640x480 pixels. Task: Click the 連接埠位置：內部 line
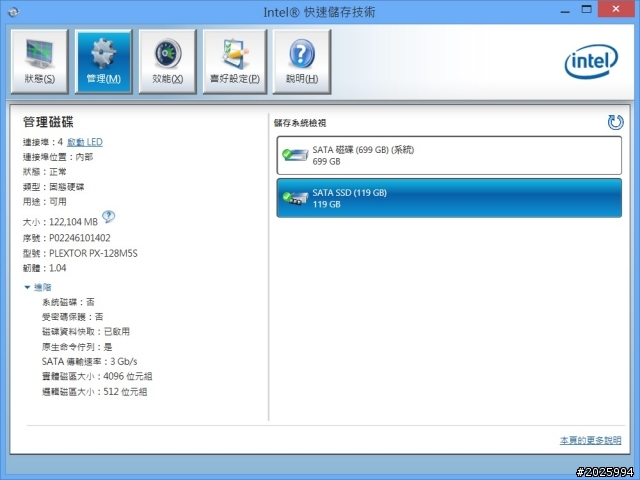tap(58, 157)
